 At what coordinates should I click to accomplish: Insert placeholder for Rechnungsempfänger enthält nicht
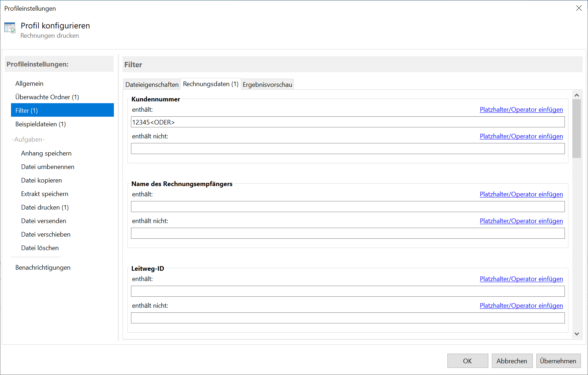pos(521,221)
